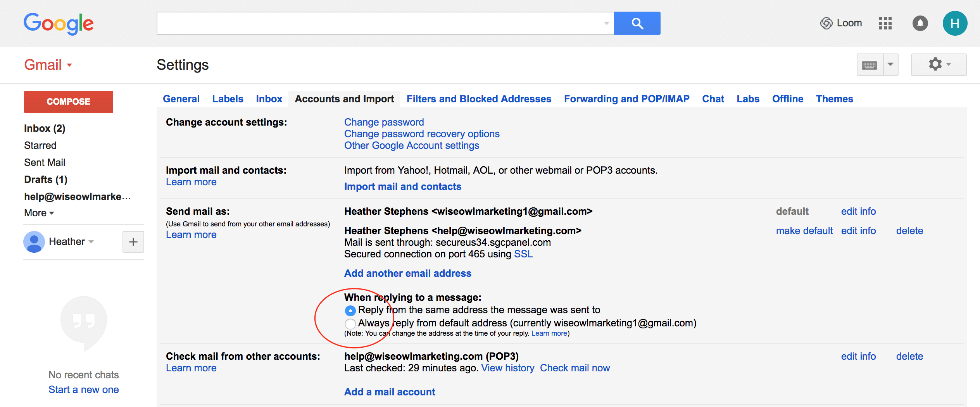Image resolution: width=980 pixels, height=407 pixels.
Task: Click Check mail now
Action: [x=575, y=367]
